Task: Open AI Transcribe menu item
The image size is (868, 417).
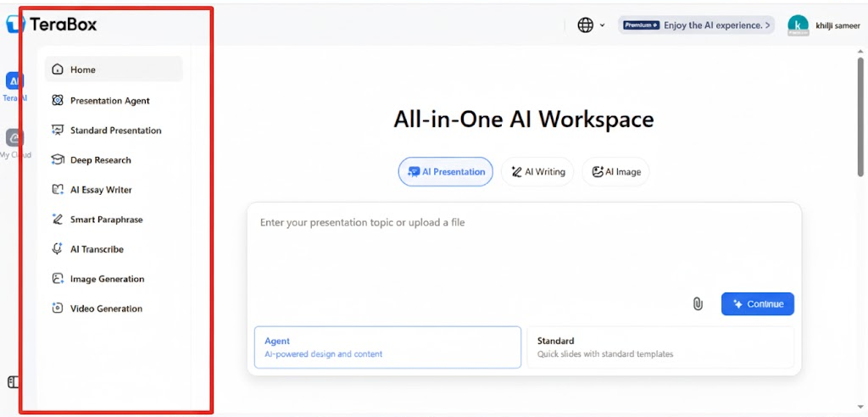Action: 114,249
